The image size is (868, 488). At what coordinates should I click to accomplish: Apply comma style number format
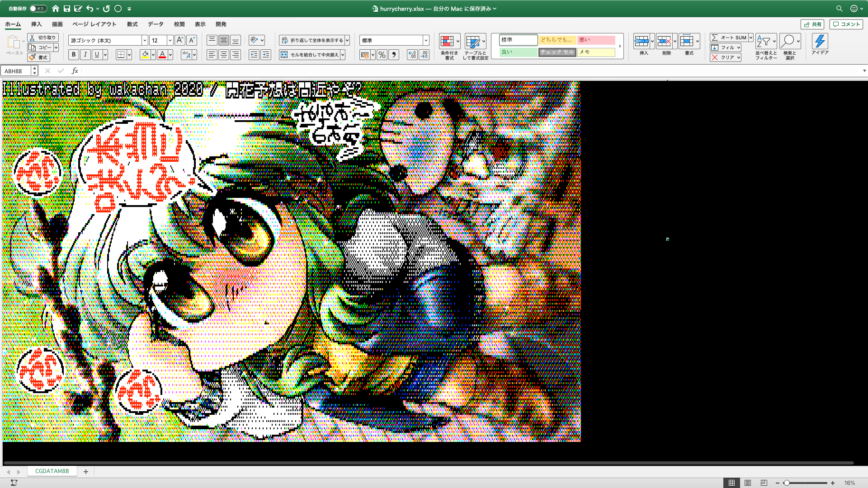394,55
